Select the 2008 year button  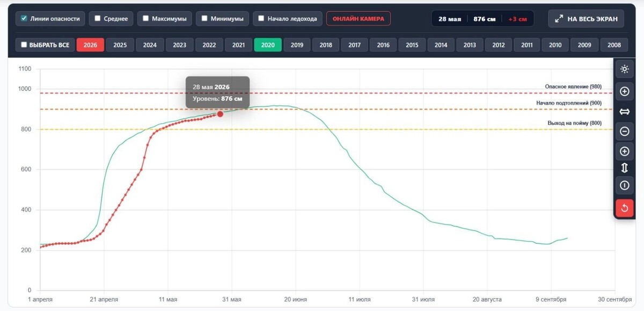(614, 45)
